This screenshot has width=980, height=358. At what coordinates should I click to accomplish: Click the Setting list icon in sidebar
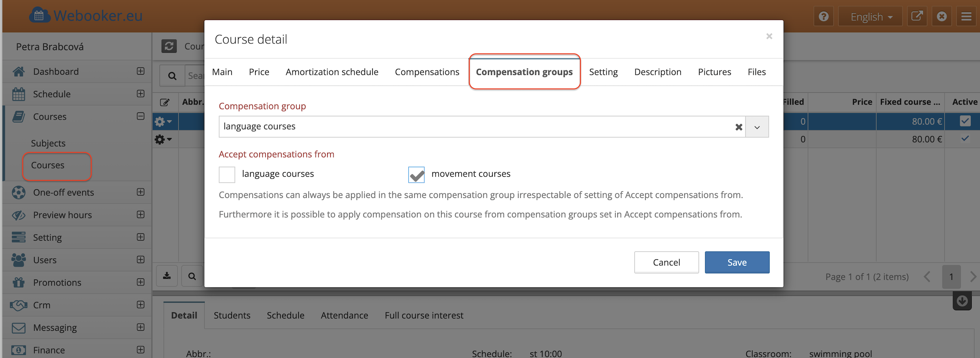pos(19,237)
